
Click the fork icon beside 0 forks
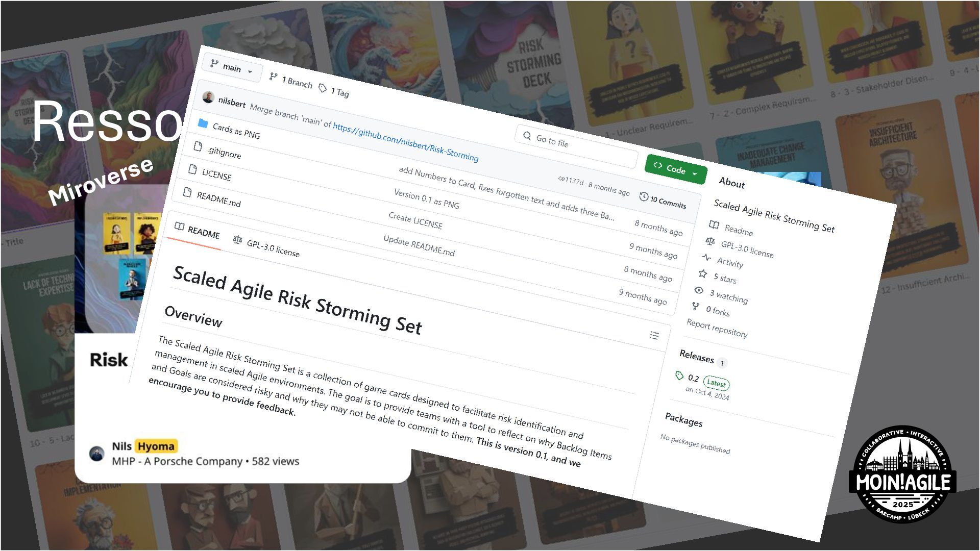[x=695, y=306]
